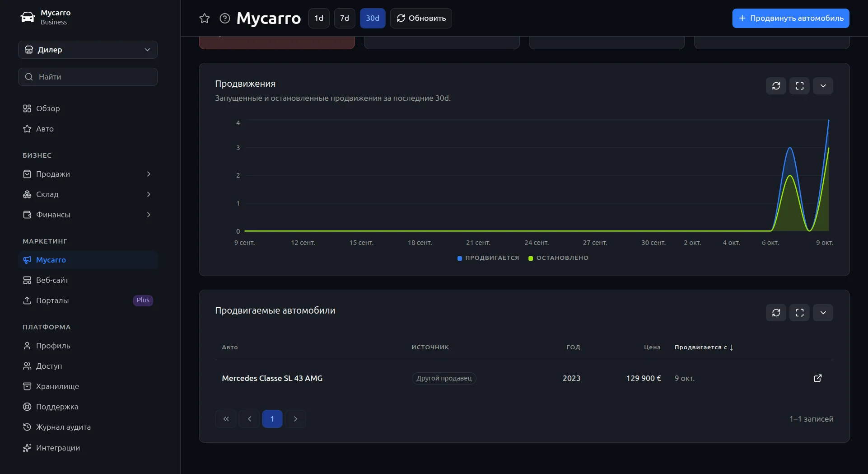Go to next table page
This screenshot has width=868, height=474.
pyautogui.click(x=296, y=419)
